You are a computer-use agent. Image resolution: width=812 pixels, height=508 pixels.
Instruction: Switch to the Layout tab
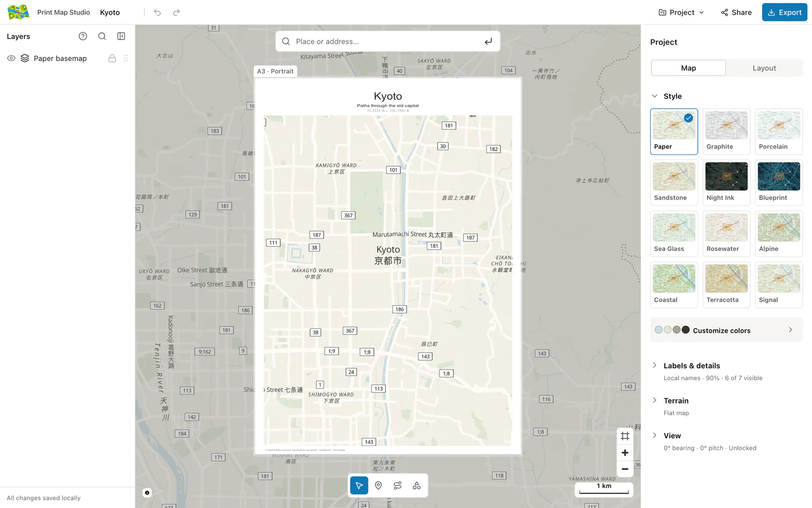coord(764,68)
